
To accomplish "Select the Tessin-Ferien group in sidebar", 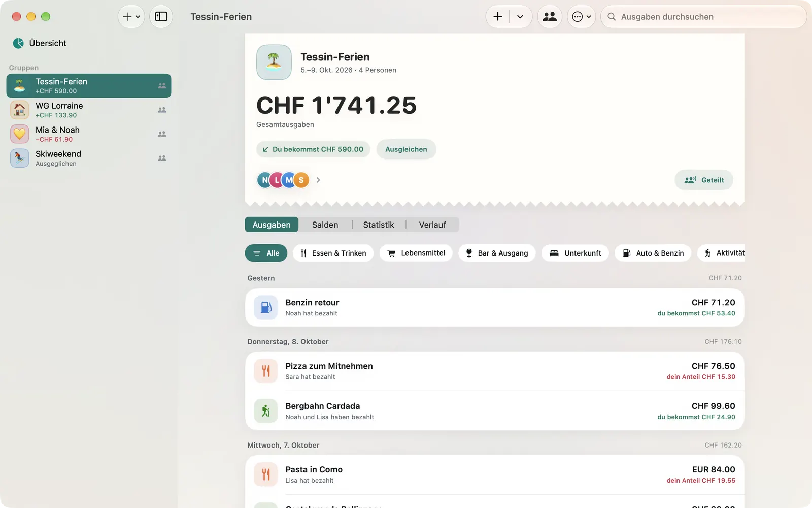I will tap(89, 86).
